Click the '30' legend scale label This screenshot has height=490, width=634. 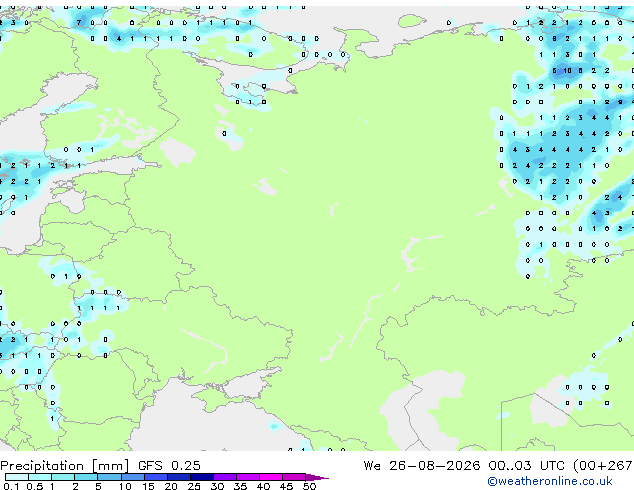[217, 486]
